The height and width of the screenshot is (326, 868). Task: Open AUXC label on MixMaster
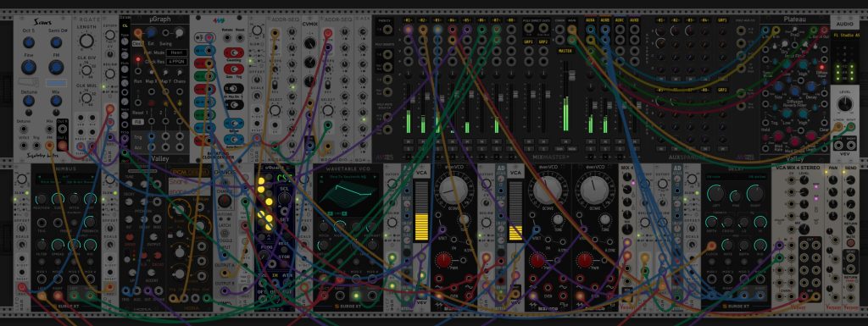[x=620, y=20]
